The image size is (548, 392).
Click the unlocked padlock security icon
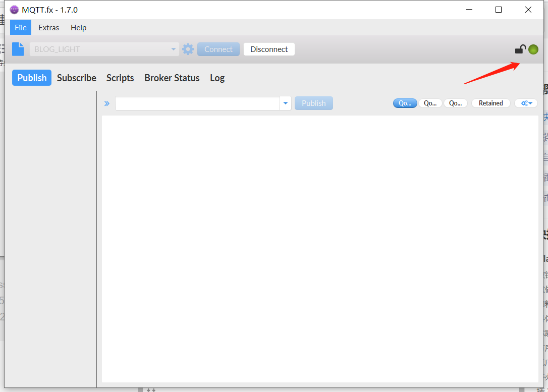[x=520, y=49]
